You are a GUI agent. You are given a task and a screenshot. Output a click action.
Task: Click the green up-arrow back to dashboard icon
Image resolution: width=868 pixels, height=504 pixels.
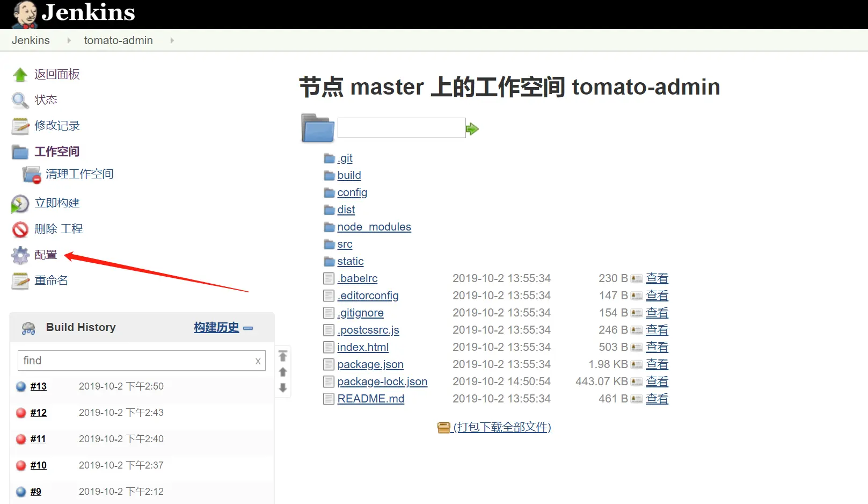click(20, 75)
